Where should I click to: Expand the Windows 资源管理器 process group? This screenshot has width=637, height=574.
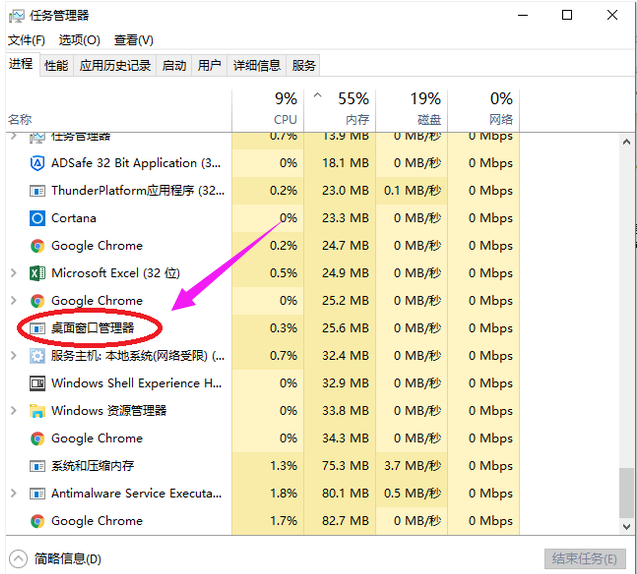coord(13,410)
